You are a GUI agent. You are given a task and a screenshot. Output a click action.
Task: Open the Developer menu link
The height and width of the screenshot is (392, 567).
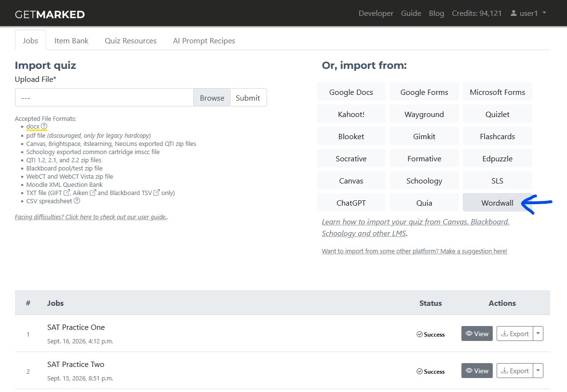[x=376, y=13]
